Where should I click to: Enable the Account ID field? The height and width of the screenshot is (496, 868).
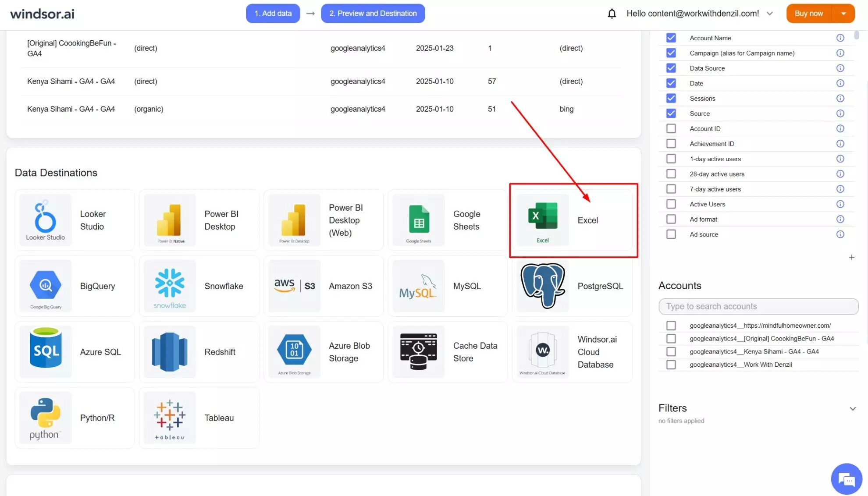671,128
